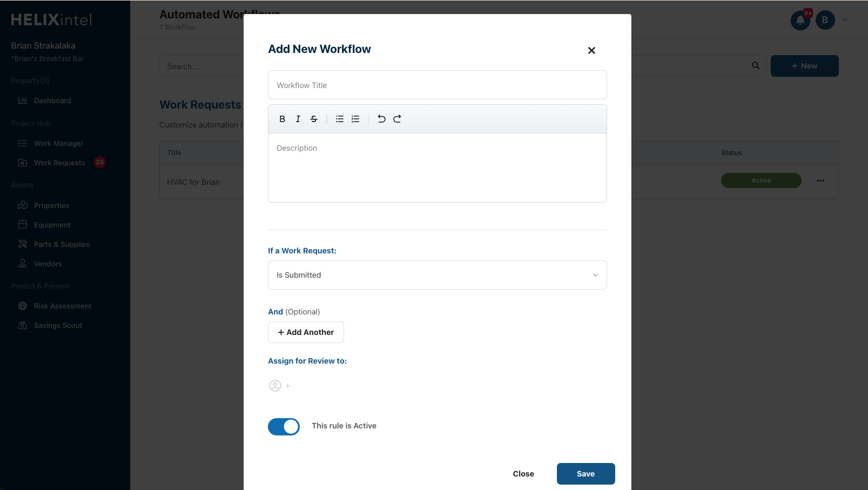Click the Risk Assessment icon
The height and width of the screenshot is (490, 868).
point(23,306)
